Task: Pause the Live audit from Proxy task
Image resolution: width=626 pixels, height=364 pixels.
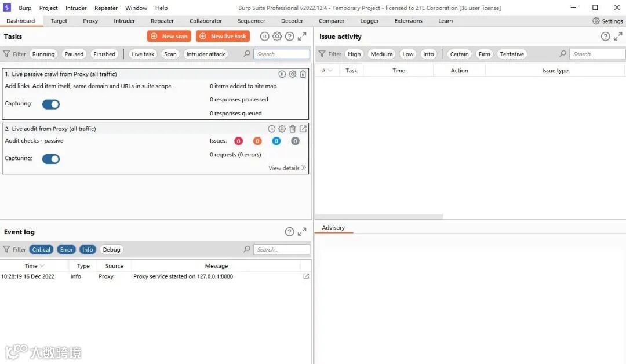Action: [x=271, y=129]
